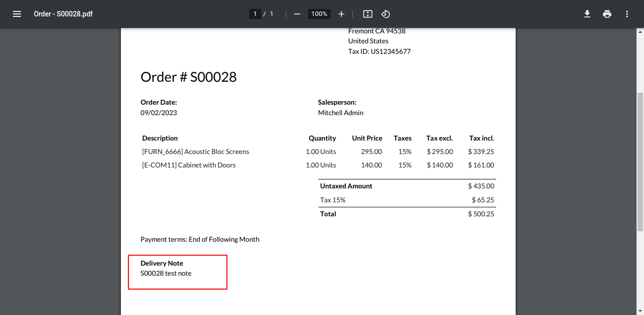The image size is (644, 315).
Task: Click the tax amount $ 65.25
Action: 483,200
